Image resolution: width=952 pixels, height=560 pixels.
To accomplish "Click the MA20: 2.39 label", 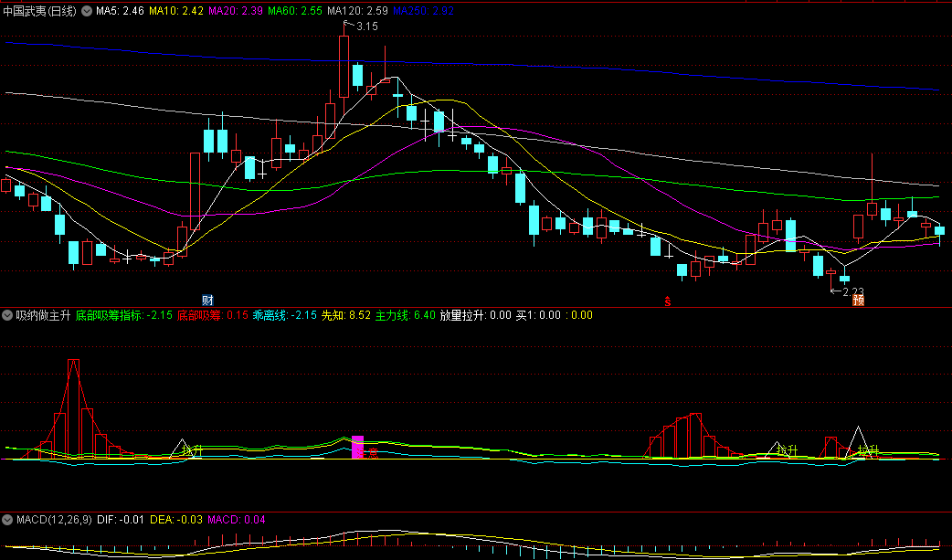I will point(236,11).
